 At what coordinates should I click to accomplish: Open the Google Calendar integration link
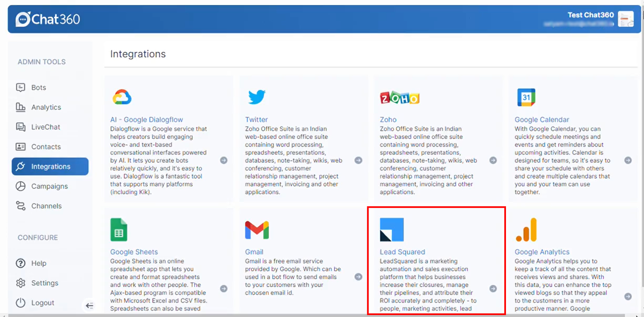(542, 119)
